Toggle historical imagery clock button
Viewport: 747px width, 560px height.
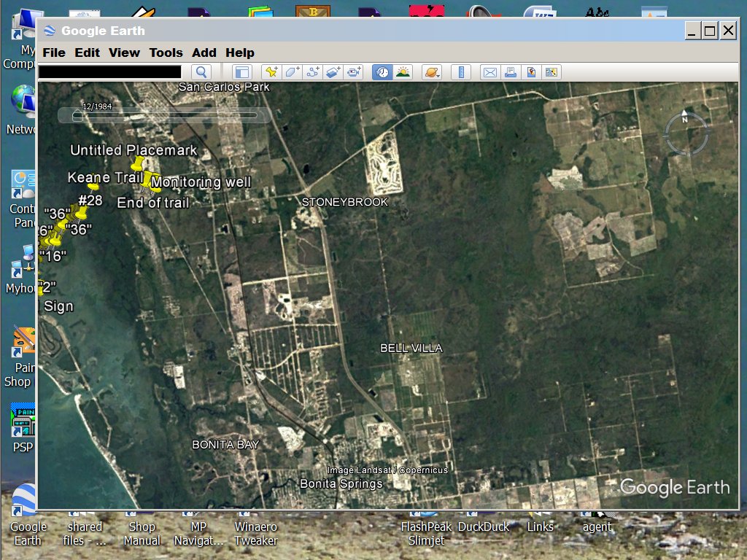382,71
